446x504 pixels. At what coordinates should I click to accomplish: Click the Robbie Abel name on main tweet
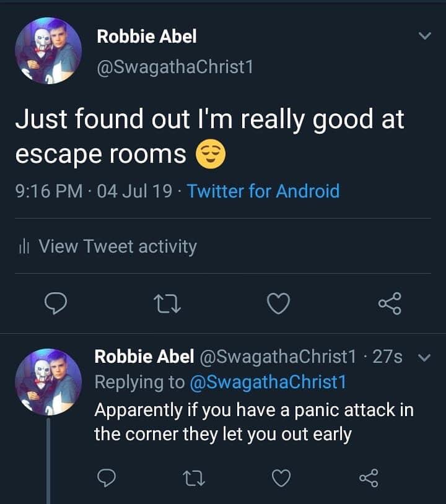click(x=147, y=37)
